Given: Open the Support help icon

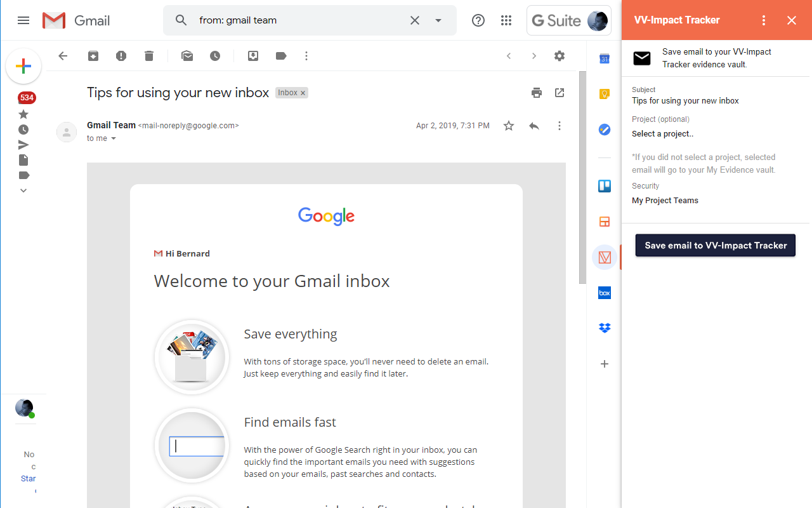Looking at the screenshot, I should click(478, 20).
